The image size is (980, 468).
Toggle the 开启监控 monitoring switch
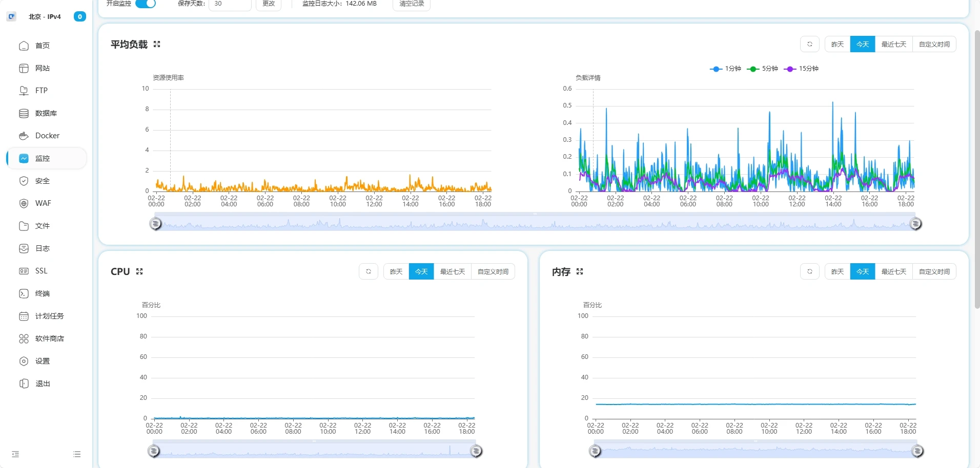tap(146, 4)
